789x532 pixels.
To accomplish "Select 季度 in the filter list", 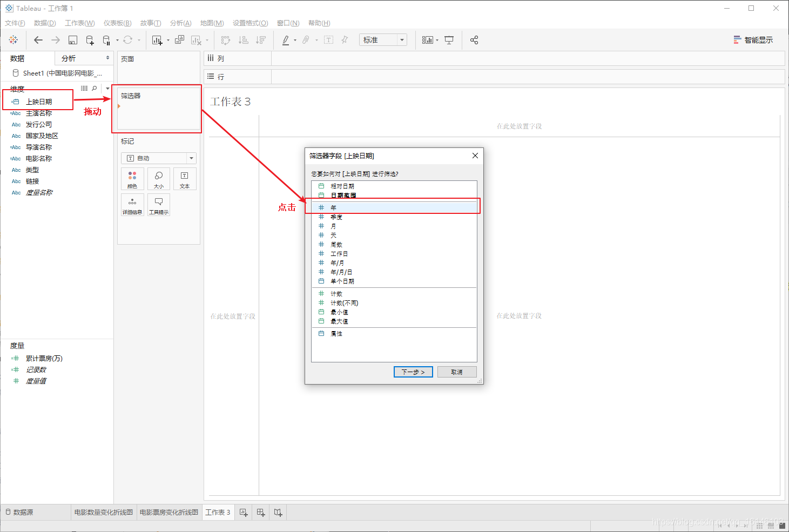I will click(394, 217).
